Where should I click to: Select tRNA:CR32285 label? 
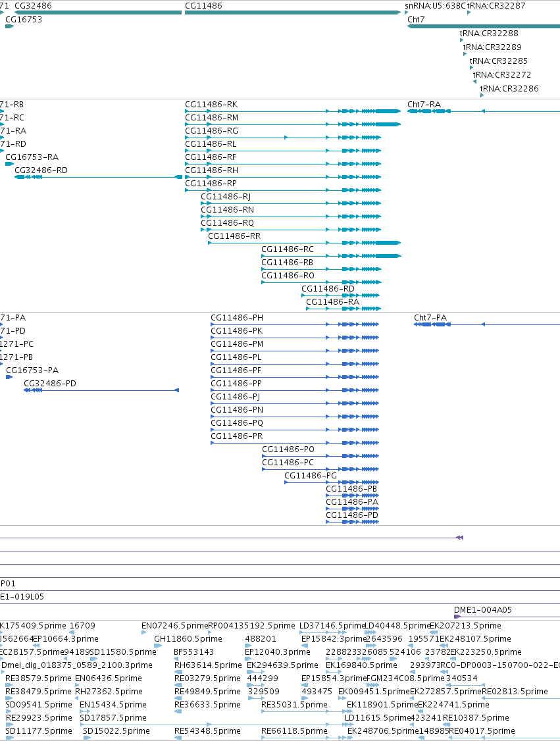point(499,61)
